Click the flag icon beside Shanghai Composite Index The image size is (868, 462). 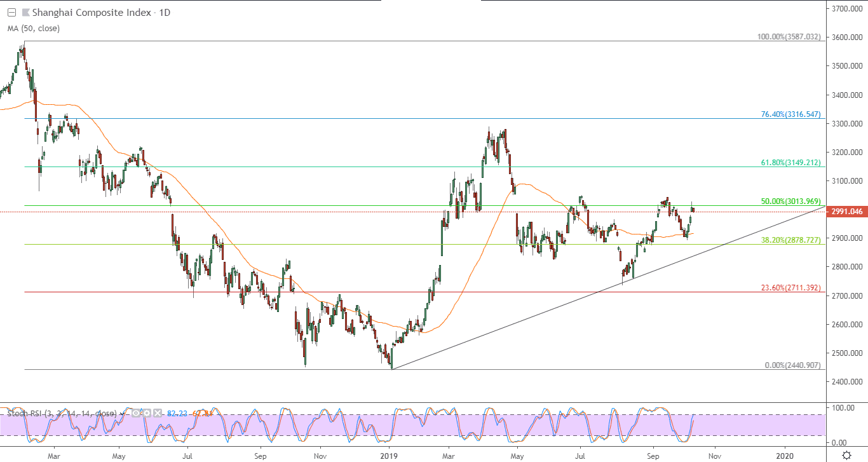[25, 12]
